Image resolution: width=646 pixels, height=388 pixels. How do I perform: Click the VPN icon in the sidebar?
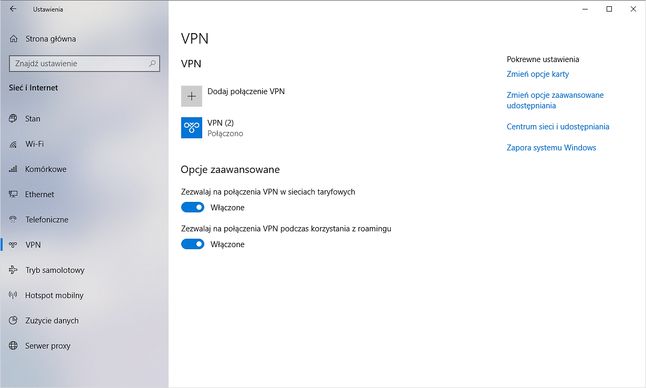(13, 245)
